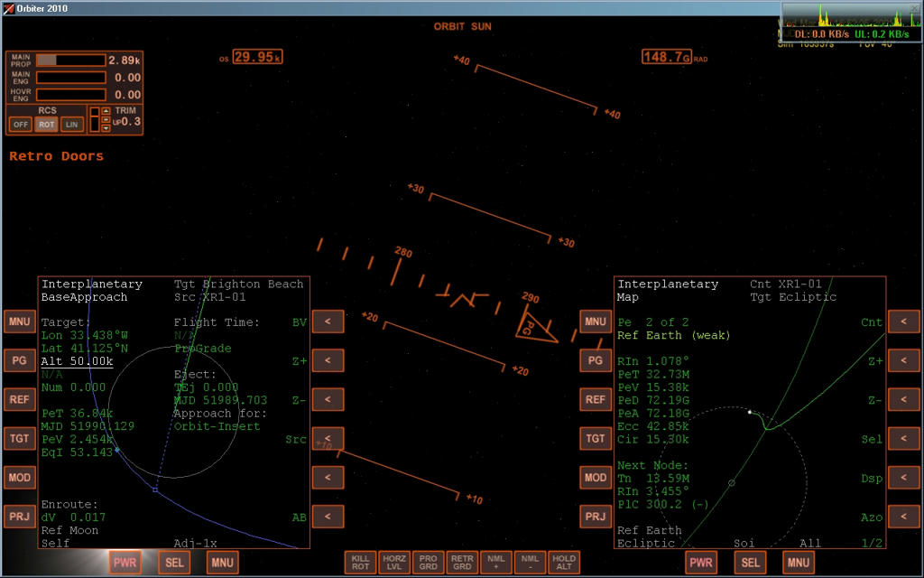Click Tgt Brighton Beach text on left MFD
Viewport: 924px width, 578px height.
[x=238, y=284]
